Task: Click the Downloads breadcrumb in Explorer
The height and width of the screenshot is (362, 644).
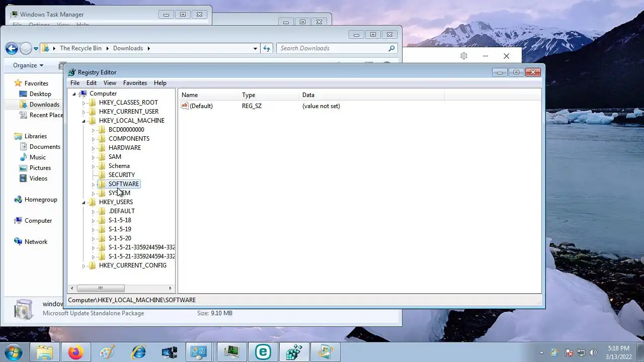Action: coord(128,48)
